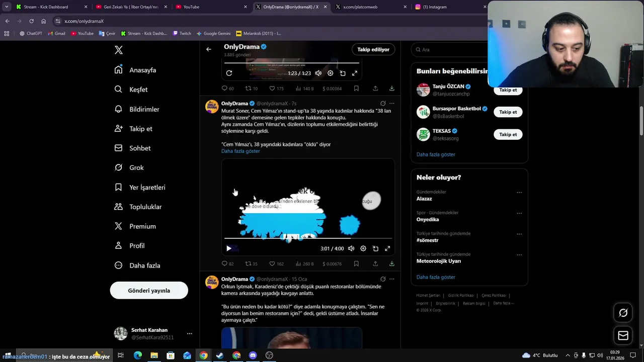Bookmark the post with 175 likes
The height and width of the screenshot is (362, 644).
coord(356,88)
